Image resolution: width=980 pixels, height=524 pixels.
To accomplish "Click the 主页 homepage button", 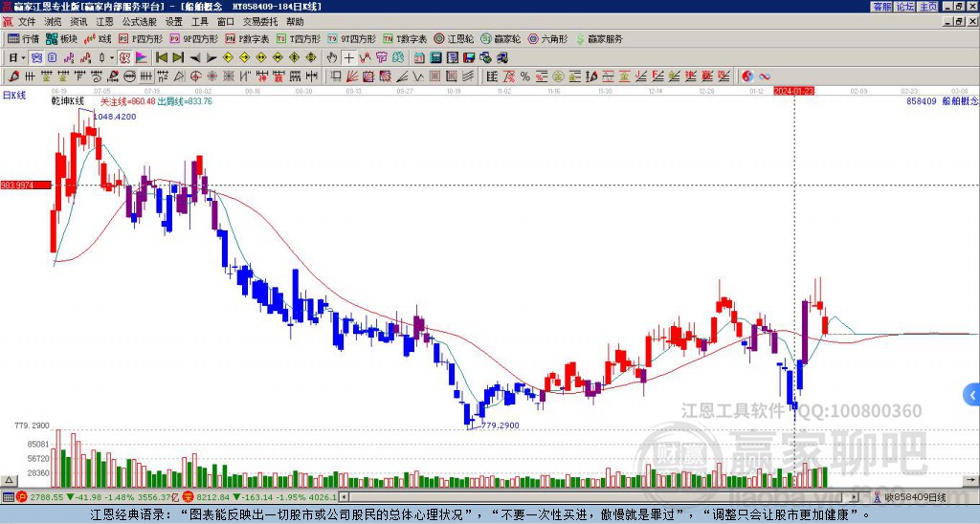I will coord(928,7).
